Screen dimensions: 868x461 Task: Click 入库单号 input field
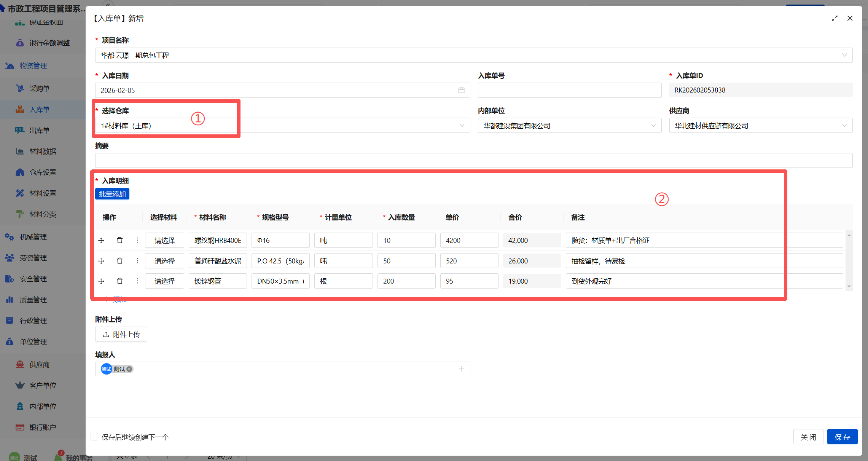coord(569,90)
